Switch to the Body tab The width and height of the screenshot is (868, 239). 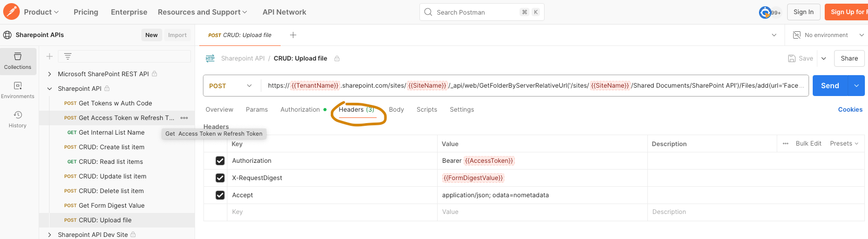[396, 110]
